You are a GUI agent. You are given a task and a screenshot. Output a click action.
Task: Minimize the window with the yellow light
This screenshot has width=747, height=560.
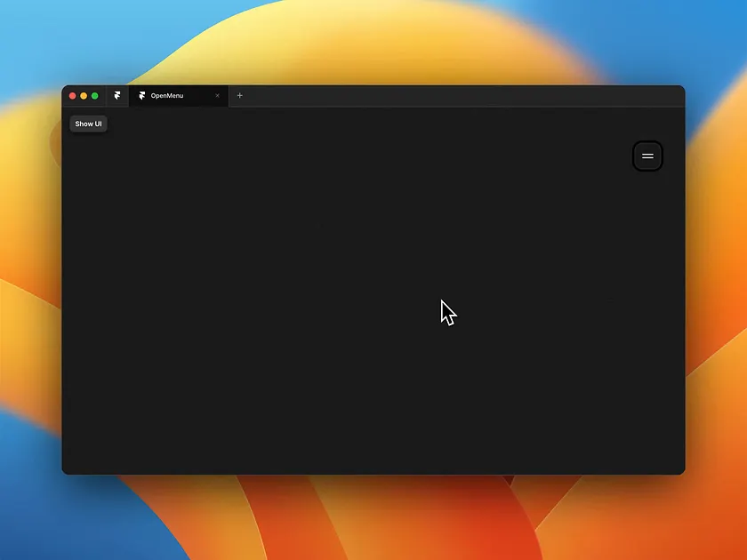pyautogui.click(x=83, y=95)
